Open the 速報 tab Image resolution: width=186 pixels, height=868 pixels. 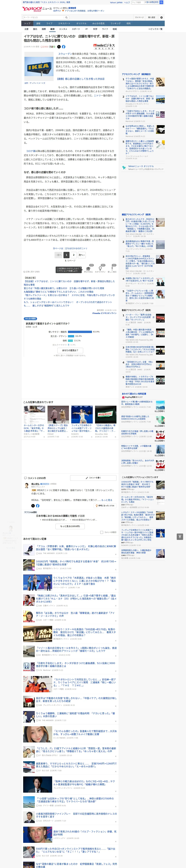(38, 24)
